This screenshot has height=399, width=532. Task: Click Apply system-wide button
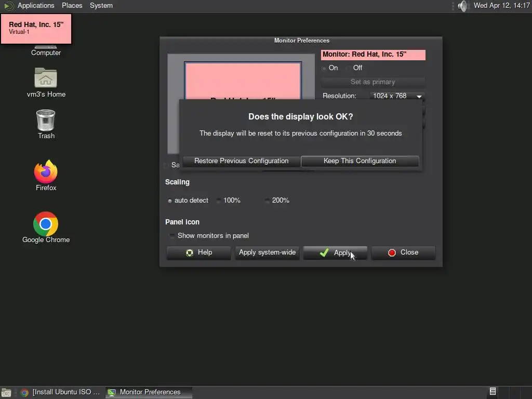267,253
